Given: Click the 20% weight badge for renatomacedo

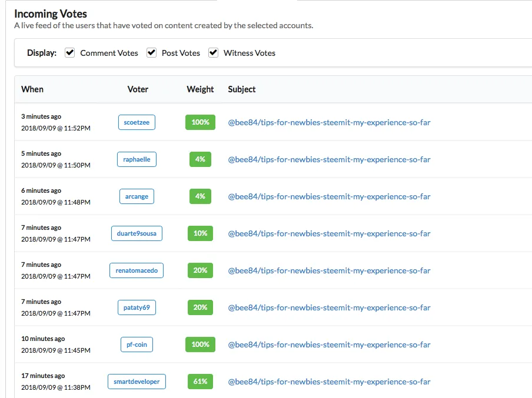Looking at the screenshot, I should tap(200, 270).
